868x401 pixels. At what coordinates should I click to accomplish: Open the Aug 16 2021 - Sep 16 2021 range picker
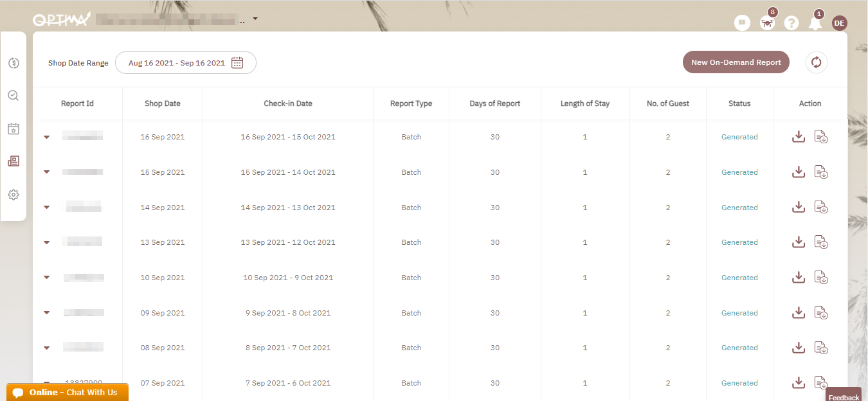pos(186,63)
